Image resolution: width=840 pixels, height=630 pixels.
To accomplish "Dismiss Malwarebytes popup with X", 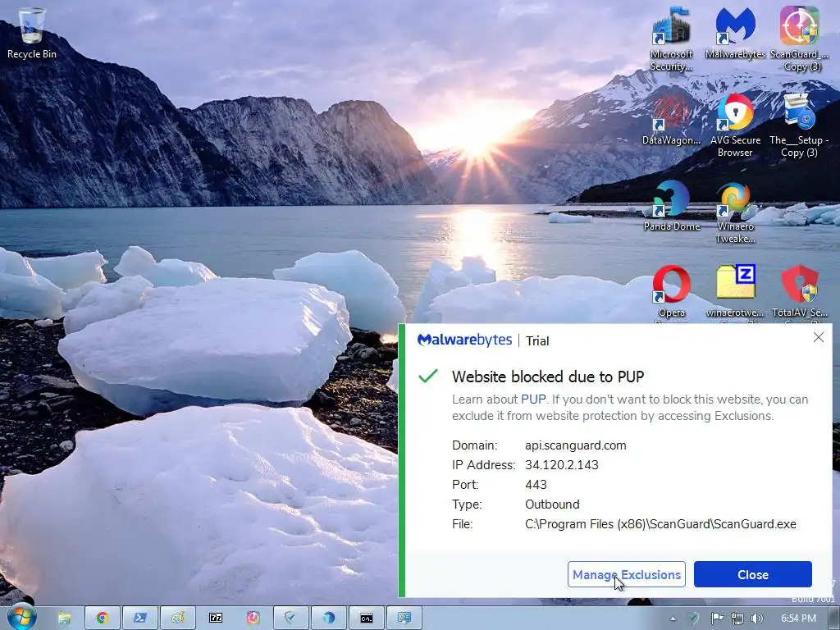I will (818, 337).
